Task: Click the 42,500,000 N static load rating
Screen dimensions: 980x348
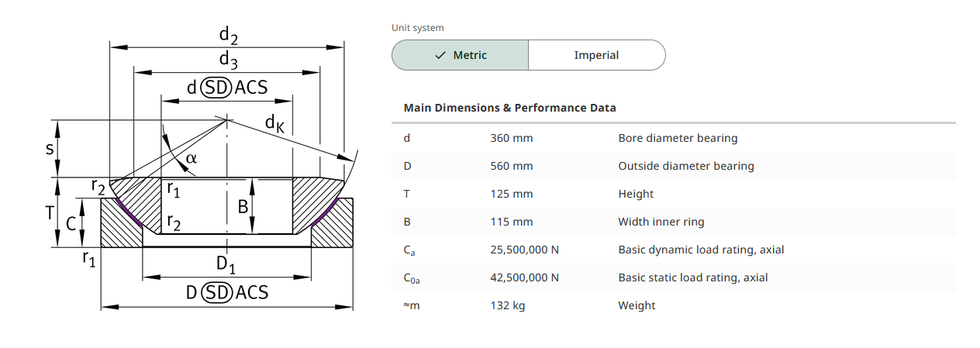Action: coord(525,277)
